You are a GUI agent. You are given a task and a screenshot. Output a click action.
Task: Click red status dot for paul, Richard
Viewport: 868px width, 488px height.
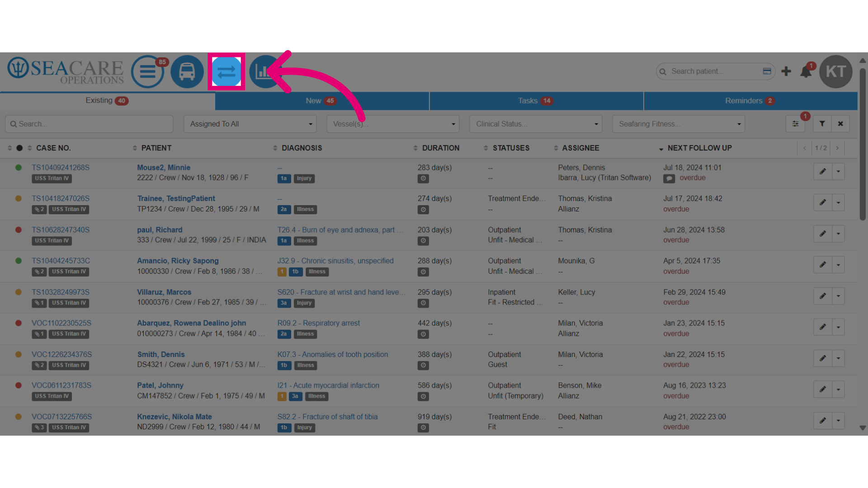click(x=19, y=230)
